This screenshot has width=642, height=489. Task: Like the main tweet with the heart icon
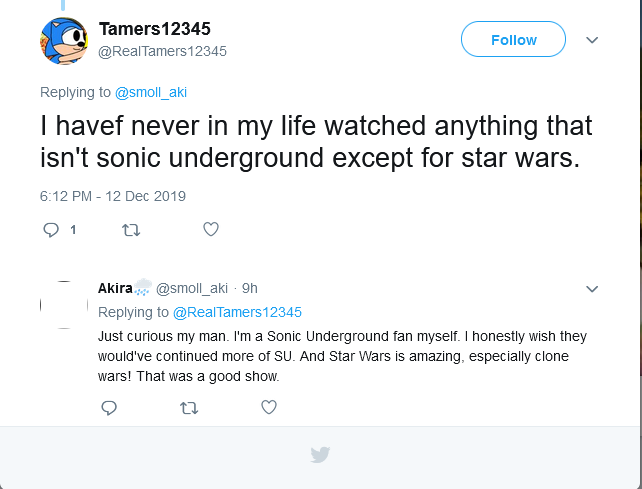tap(211, 229)
